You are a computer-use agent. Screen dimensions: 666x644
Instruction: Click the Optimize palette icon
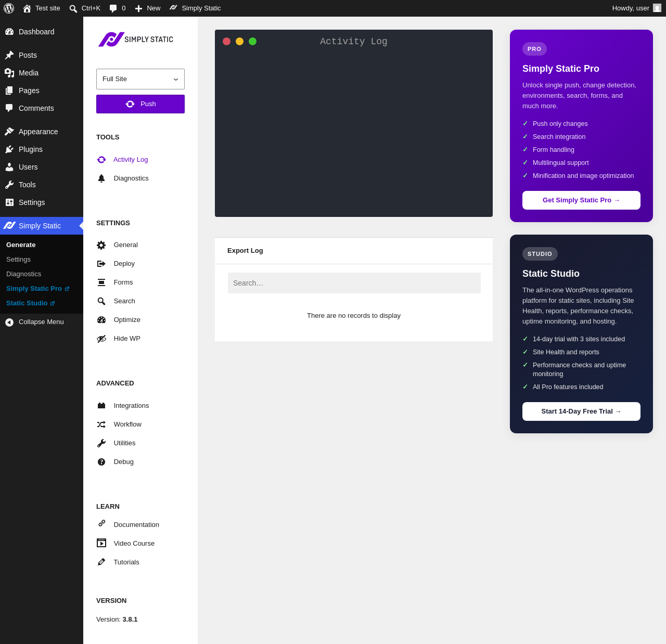[101, 320]
